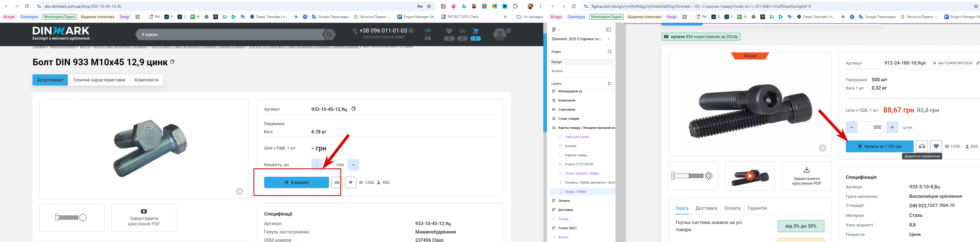Viewport: 980px width, 242px height.
Task: Increase quantity with plus button on Dinmark
Action: [354, 165]
